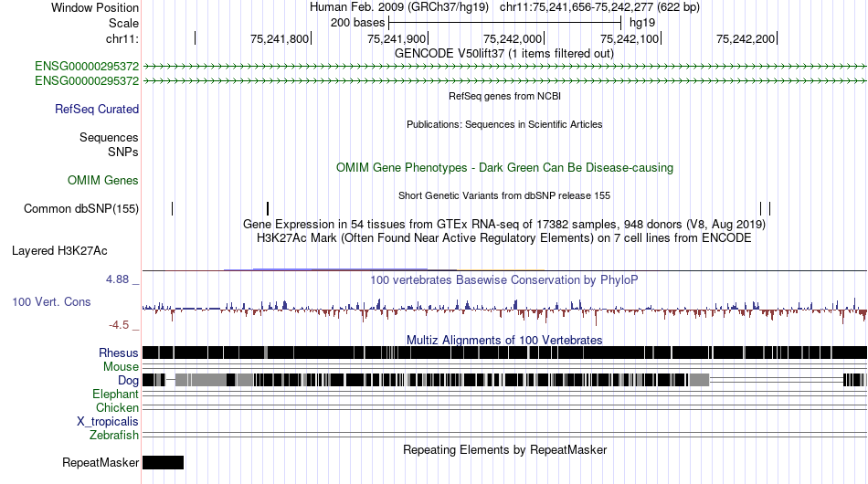The image size is (868, 484).
Task: Click the 75,242,000 ruler position
Action: pyautogui.click(x=513, y=39)
